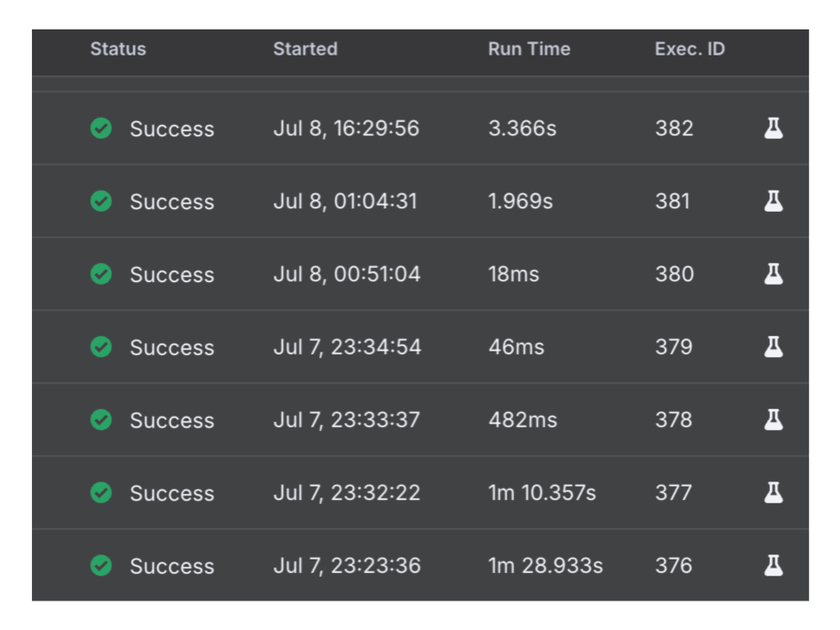
Task: Select the run lasting 1m 10.357s
Action: coord(421,493)
